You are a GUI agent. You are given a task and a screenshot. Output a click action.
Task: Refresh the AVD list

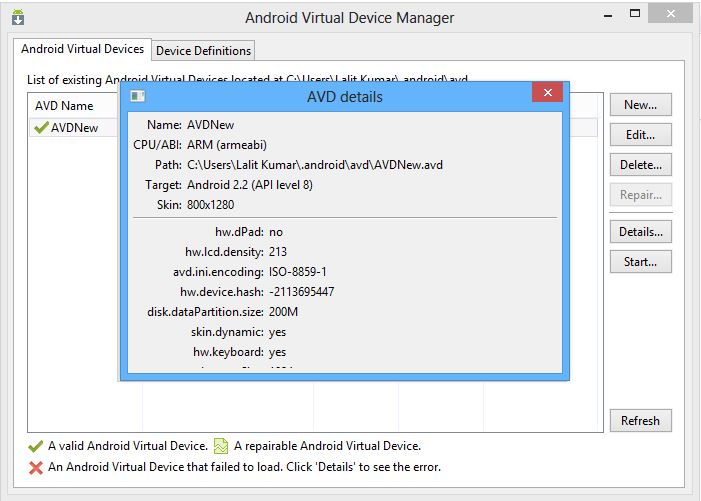(x=640, y=420)
